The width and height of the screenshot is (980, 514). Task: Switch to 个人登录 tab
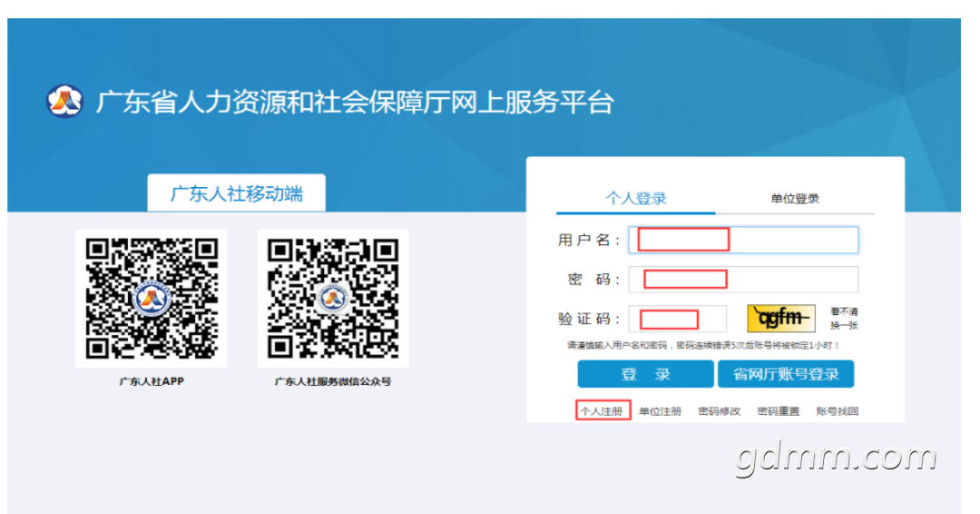click(x=635, y=198)
